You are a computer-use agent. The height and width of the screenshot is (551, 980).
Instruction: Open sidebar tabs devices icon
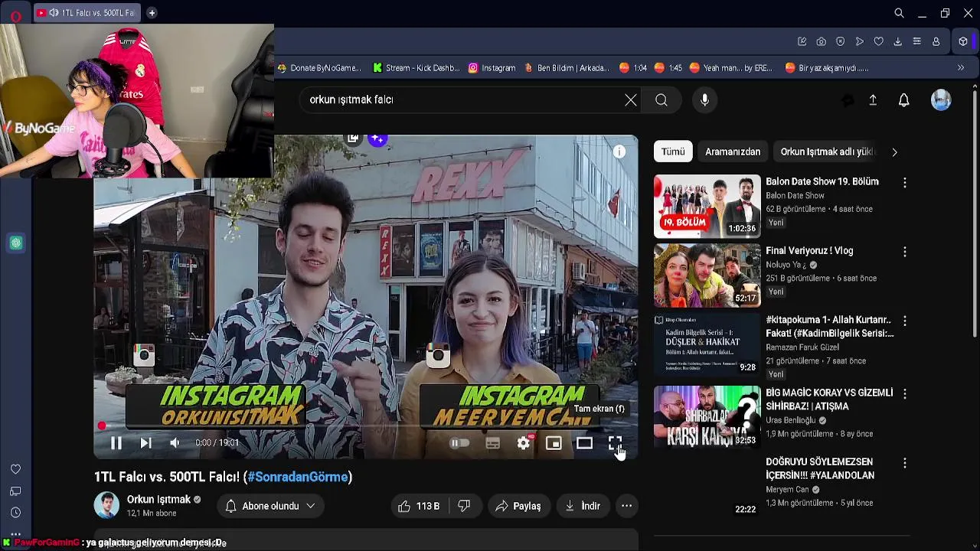[x=15, y=491]
